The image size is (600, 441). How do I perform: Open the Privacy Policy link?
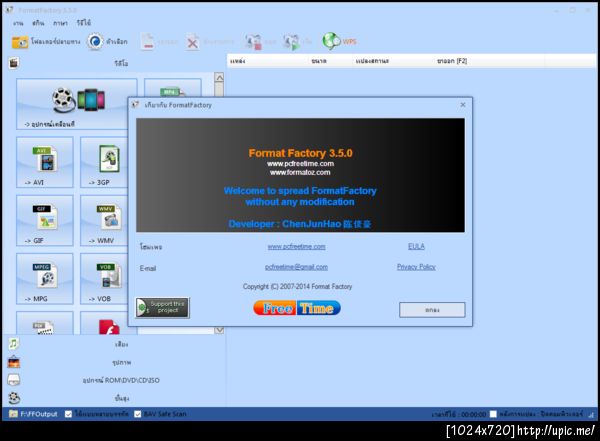[x=416, y=267]
